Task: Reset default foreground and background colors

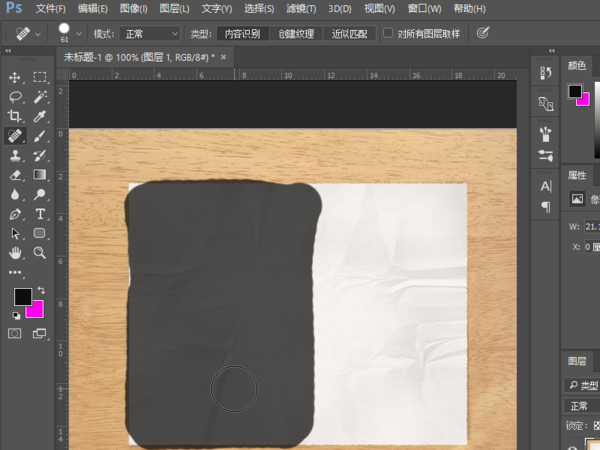Action: (16, 315)
